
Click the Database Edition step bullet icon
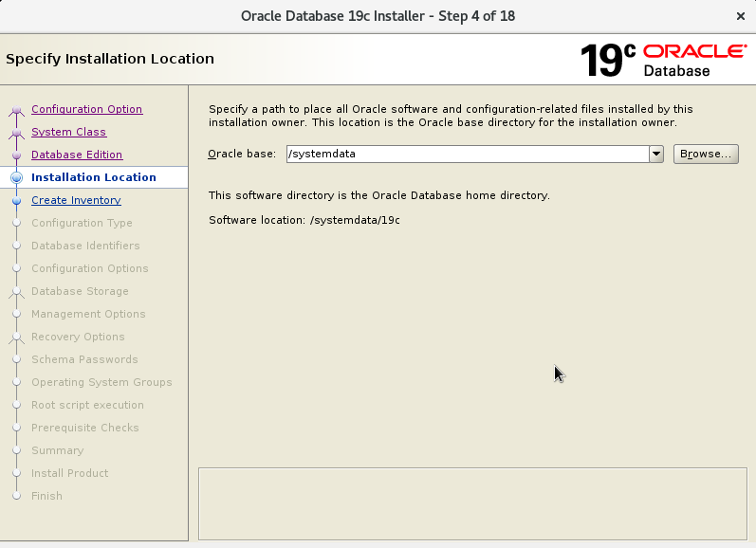16,155
